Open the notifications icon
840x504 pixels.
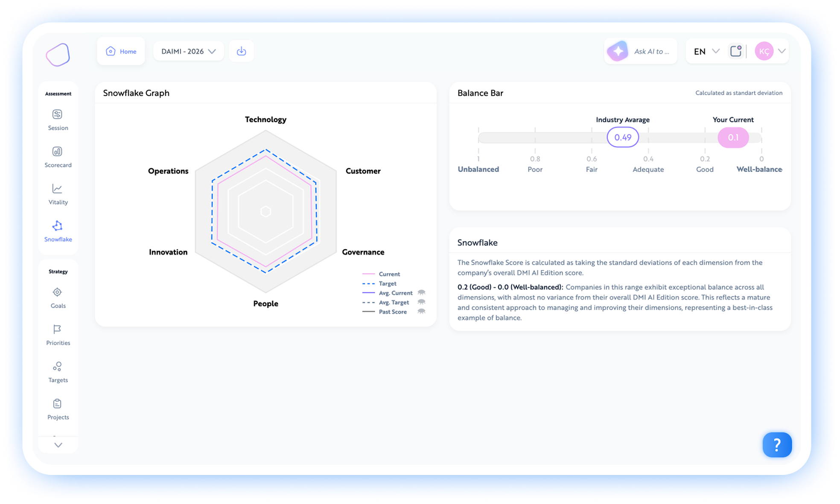(x=736, y=51)
